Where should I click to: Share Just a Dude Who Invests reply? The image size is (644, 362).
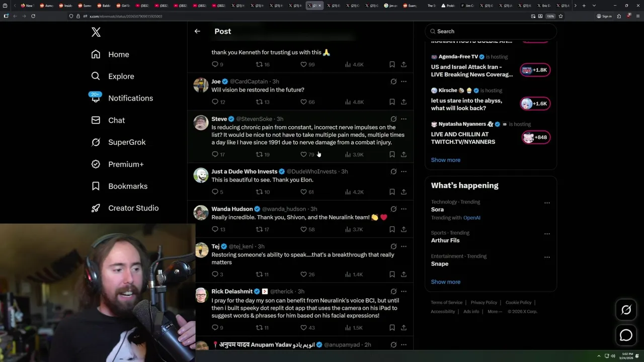[x=404, y=192]
